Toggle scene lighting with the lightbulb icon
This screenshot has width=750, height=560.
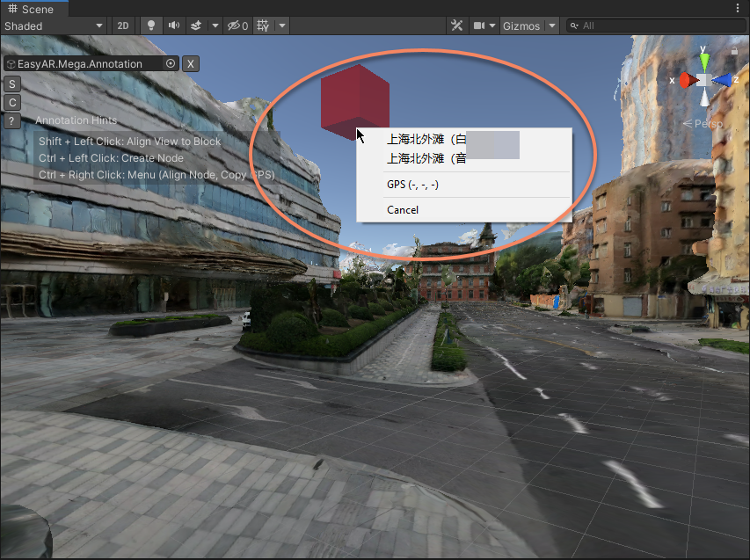pos(151,25)
